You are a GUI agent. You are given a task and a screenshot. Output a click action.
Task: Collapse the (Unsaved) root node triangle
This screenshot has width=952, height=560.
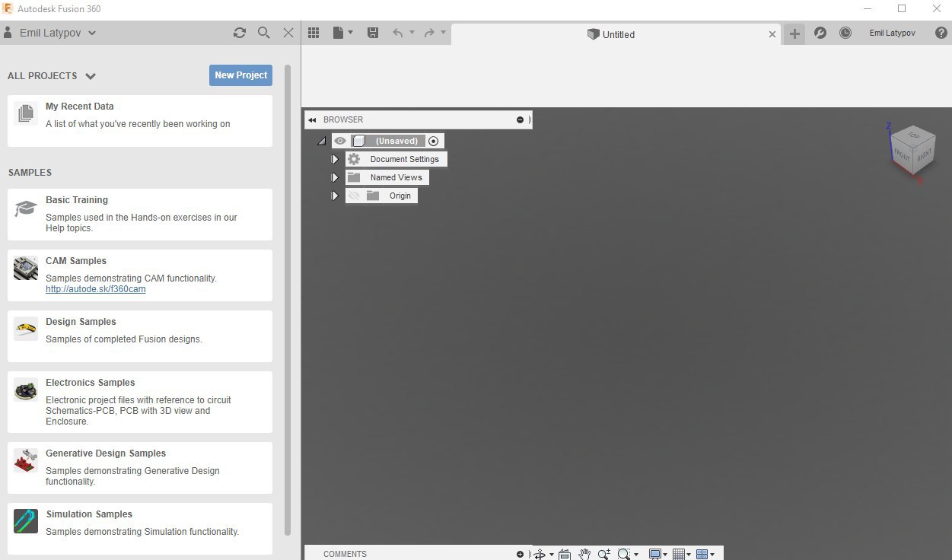click(x=322, y=141)
